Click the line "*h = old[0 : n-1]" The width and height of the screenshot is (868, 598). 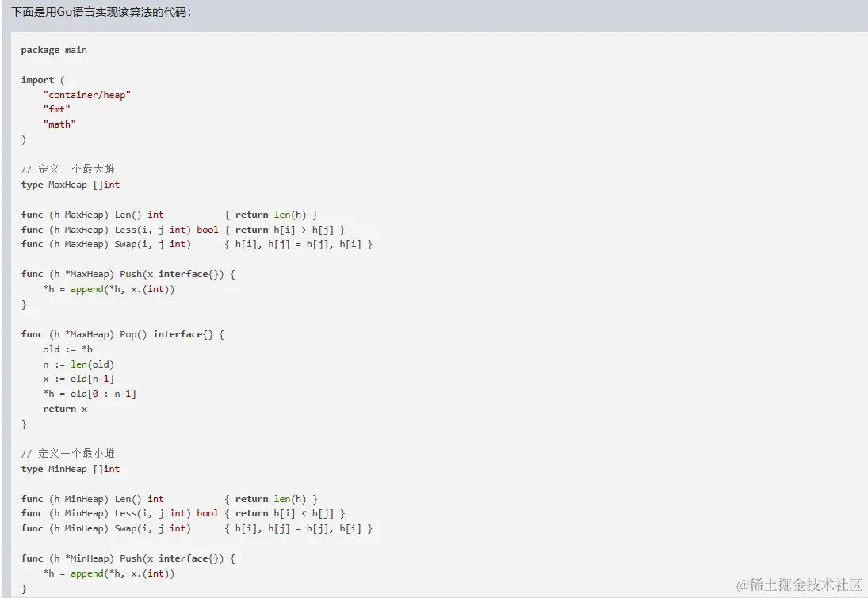[x=90, y=394]
